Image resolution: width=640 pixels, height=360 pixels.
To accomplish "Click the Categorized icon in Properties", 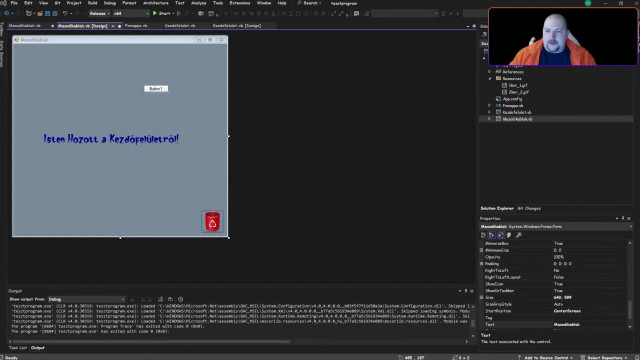I will (483, 235).
